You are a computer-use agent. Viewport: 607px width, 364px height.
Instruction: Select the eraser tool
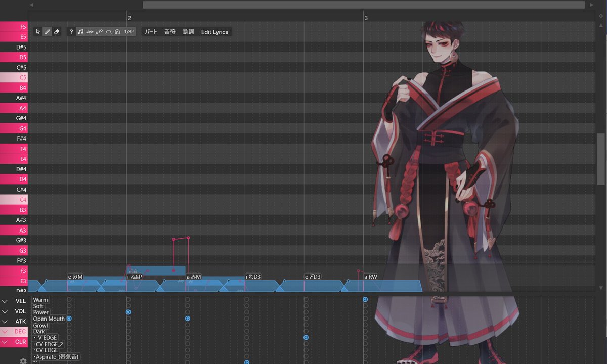pyautogui.click(x=57, y=32)
